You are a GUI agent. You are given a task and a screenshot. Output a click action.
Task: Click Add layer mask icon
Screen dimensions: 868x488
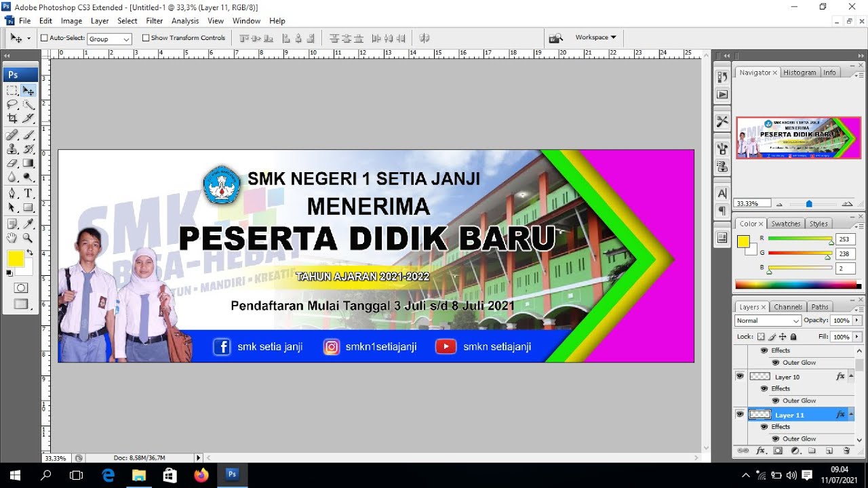[778, 451]
